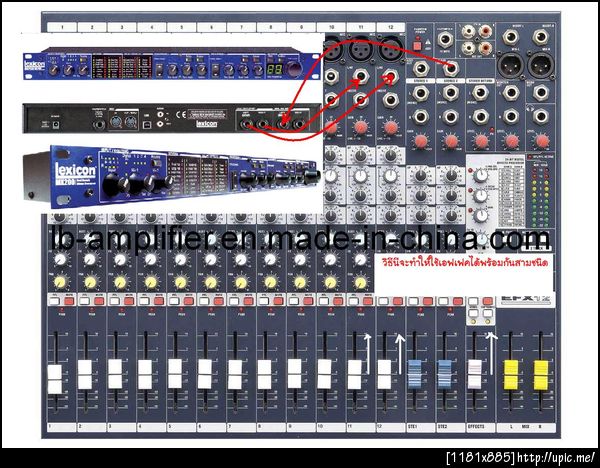Click the blue STE1 fader
The width and height of the screenshot is (600, 468).
415,374
